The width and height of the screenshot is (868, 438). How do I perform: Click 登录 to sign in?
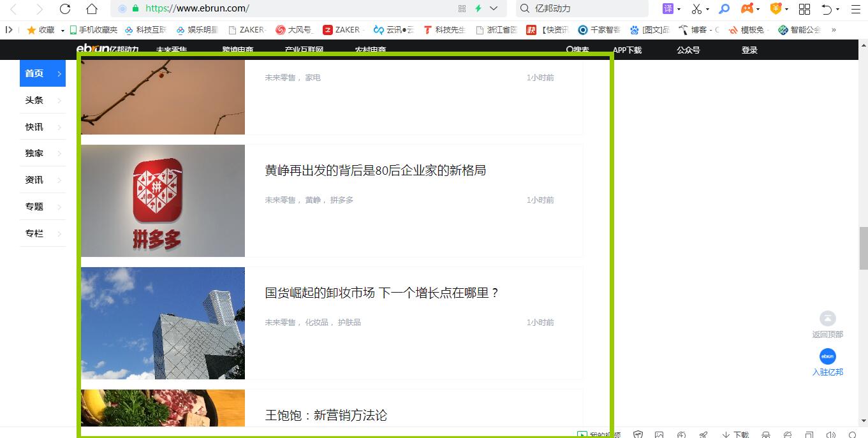(749, 50)
